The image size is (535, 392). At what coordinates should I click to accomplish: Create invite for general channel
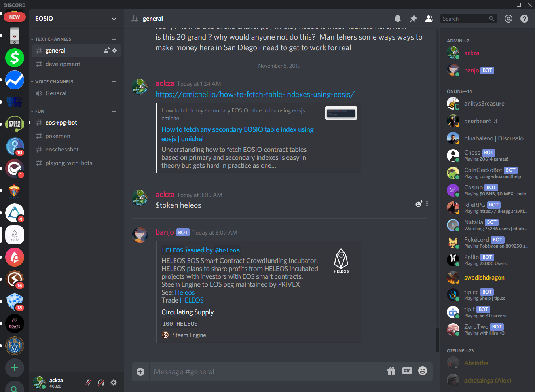[106, 51]
